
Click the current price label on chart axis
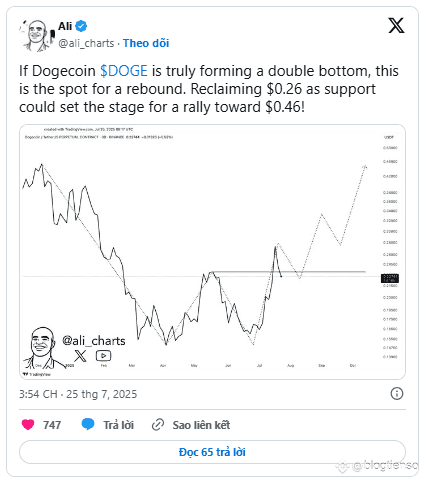pyautogui.click(x=390, y=278)
